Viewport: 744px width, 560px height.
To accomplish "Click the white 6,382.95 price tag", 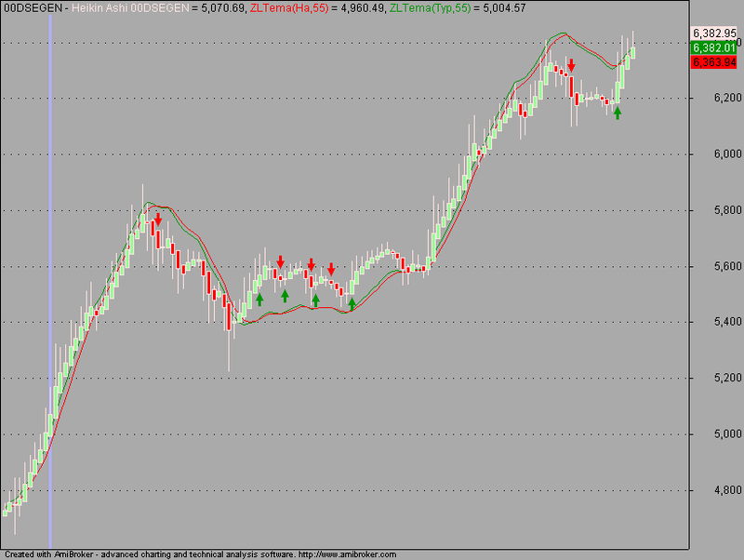I will point(713,33).
